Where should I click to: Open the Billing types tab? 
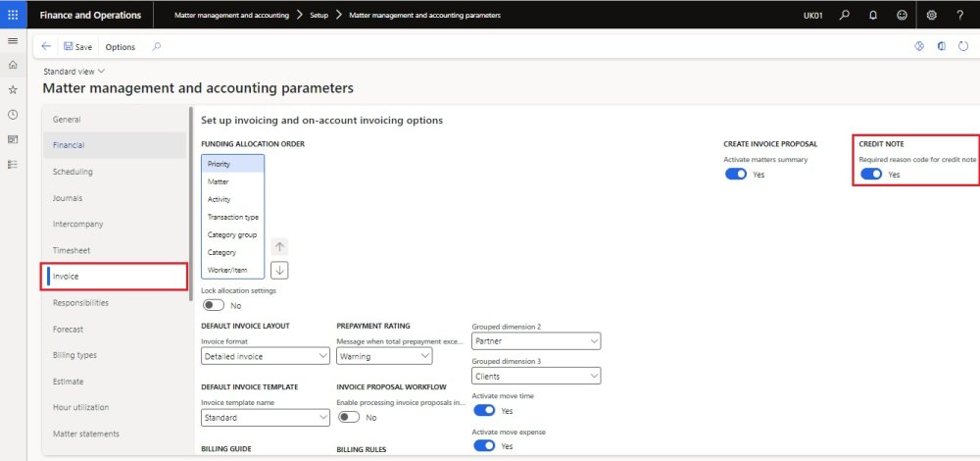pos(114,355)
